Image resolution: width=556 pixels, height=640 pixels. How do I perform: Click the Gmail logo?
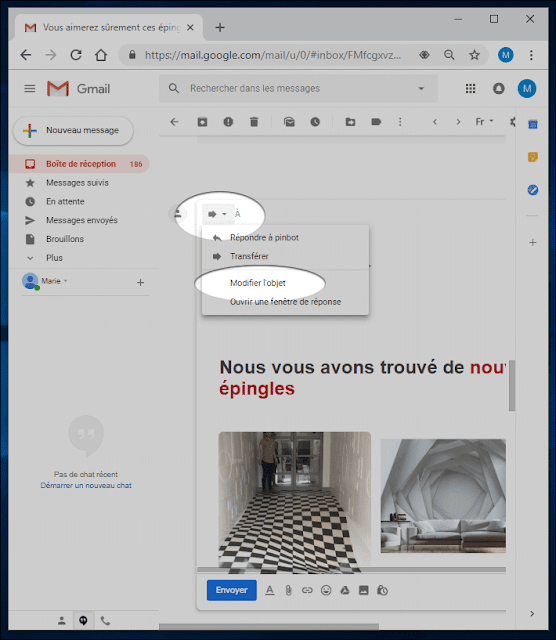(78, 89)
